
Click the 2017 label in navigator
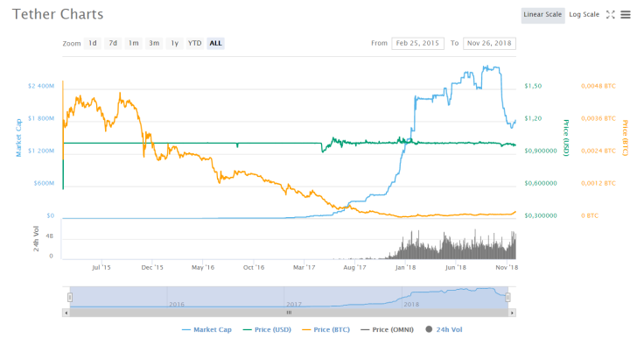point(294,304)
